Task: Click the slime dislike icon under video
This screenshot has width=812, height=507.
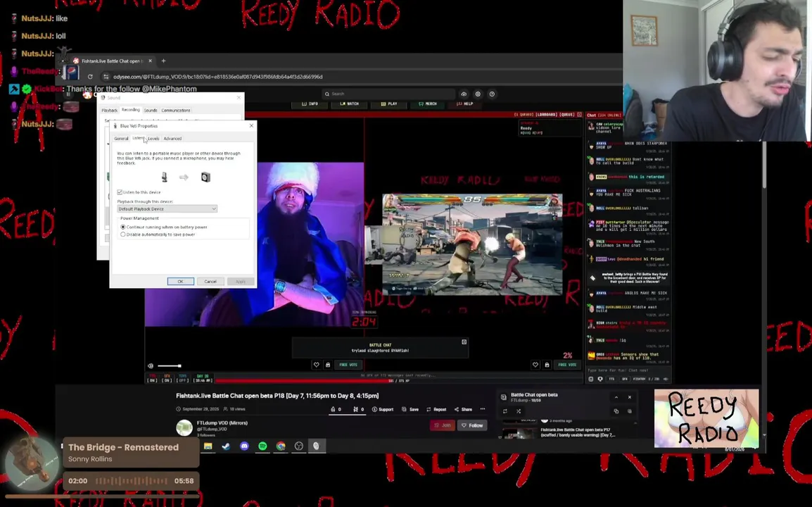Action: click(x=356, y=409)
